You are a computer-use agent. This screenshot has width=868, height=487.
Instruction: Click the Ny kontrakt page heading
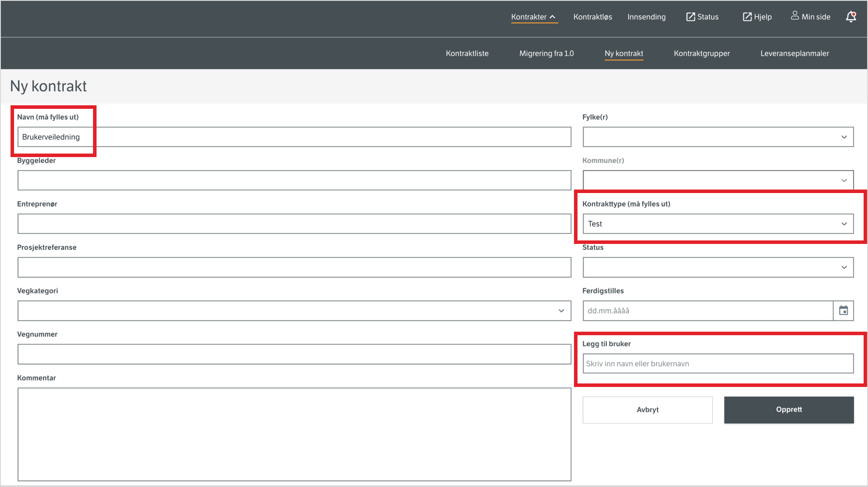(x=48, y=86)
